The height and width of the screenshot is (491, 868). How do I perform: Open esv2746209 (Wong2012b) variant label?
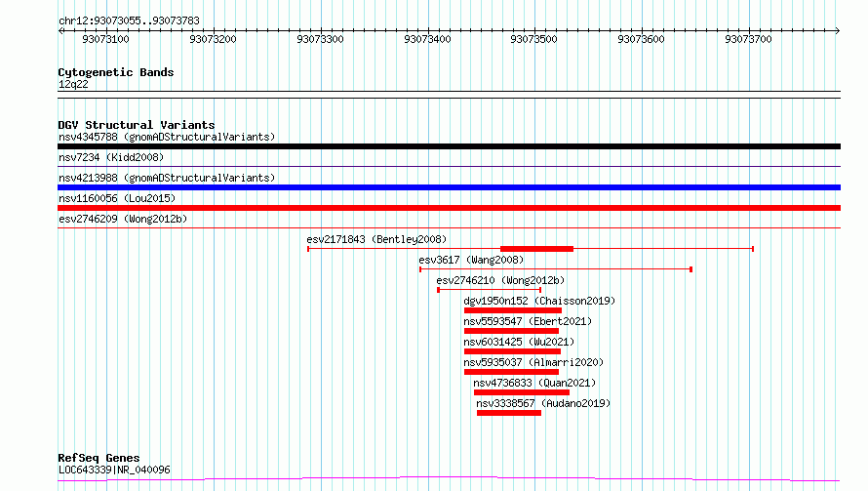[123, 219]
